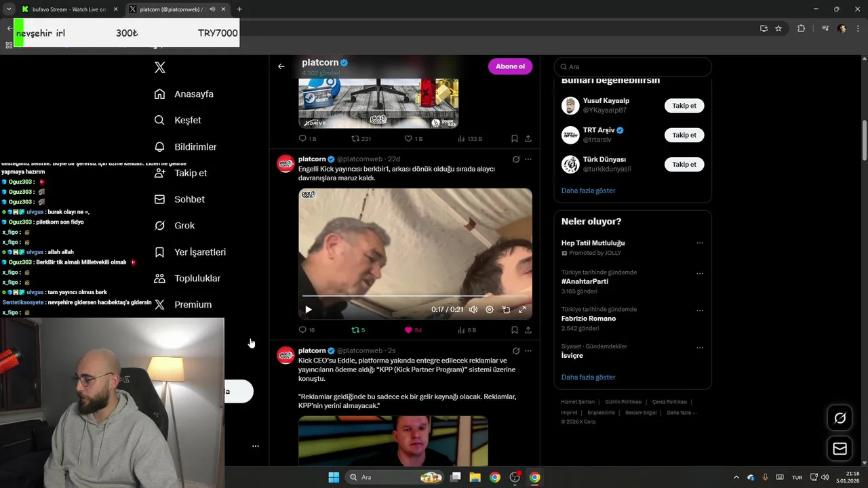Open the Chrome three-dot menu
The image size is (868, 488).
[859, 28]
